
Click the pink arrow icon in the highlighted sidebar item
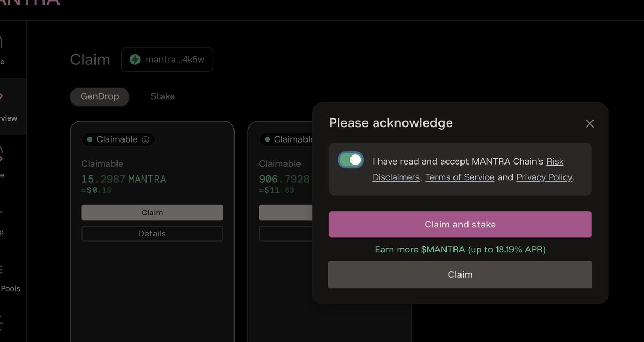(1, 96)
